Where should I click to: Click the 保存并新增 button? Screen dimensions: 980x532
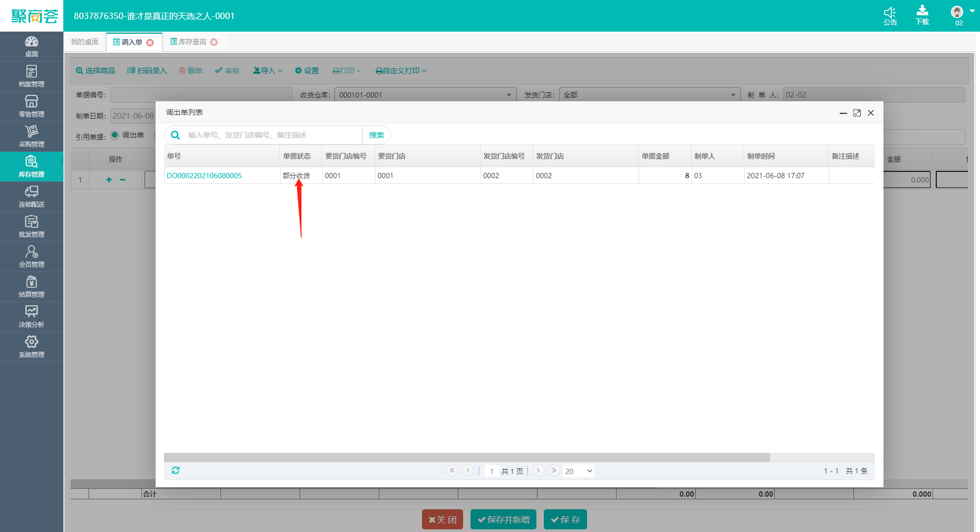pos(503,519)
